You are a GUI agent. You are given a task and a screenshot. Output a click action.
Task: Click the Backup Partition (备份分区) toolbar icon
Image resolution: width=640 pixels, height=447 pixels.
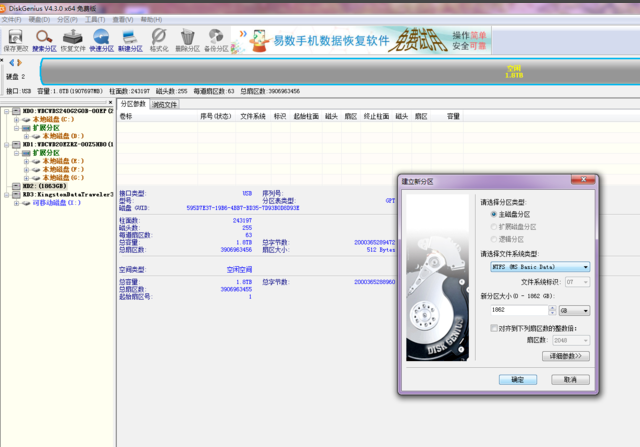[x=216, y=40]
